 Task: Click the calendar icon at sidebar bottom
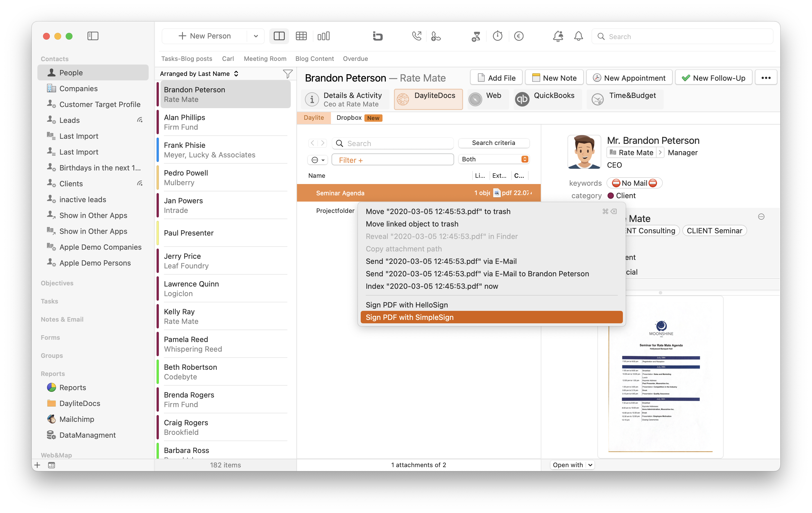(x=52, y=465)
